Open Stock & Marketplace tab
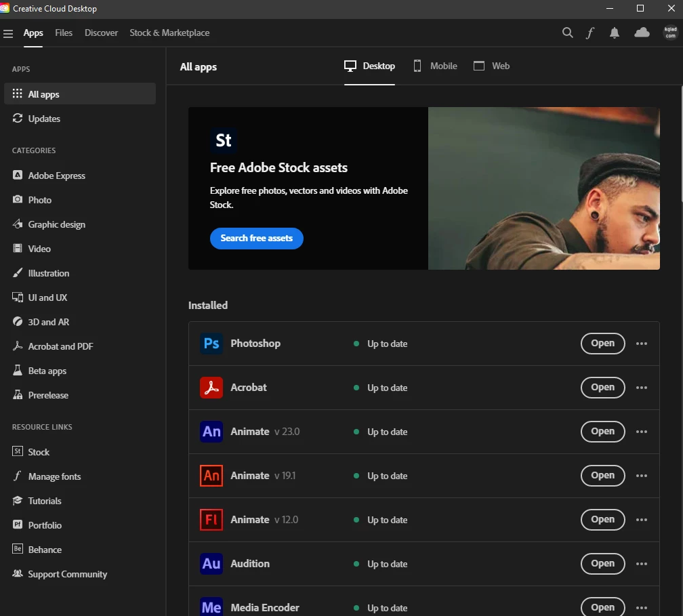Screen dimensions: 683x616 pyautogui.click(x=169, y=33)
